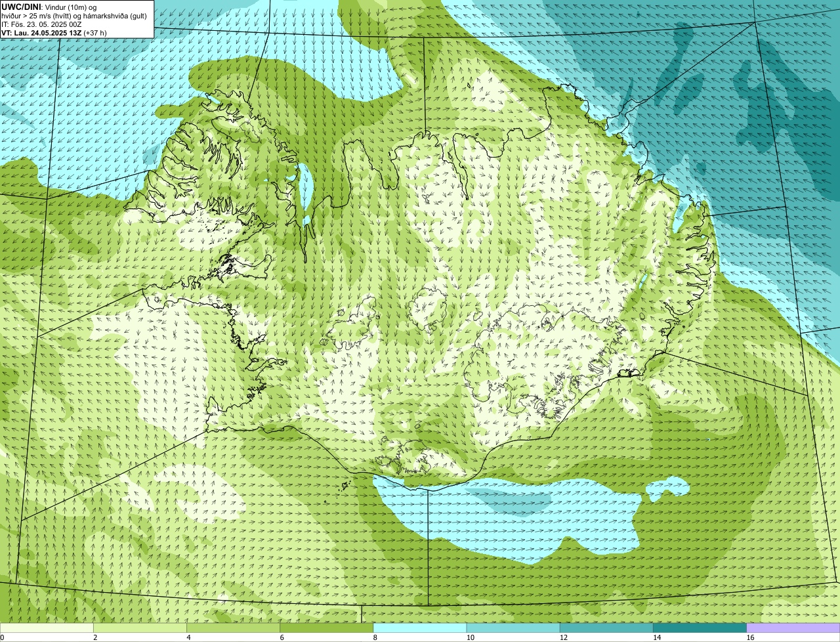Click the medium teal 12–14 m/s legend swatch

606,628
